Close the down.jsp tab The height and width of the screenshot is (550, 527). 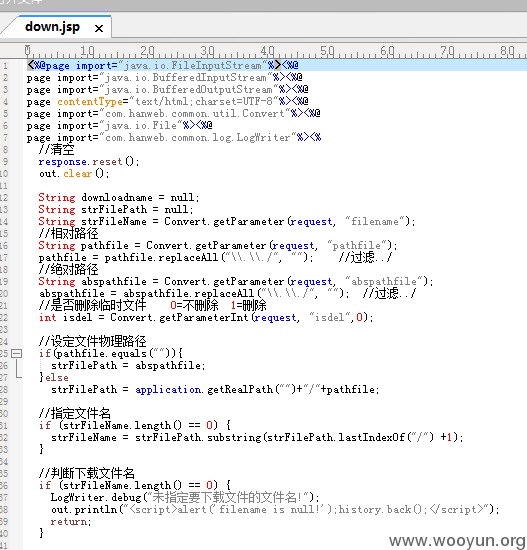pos(99,28)
